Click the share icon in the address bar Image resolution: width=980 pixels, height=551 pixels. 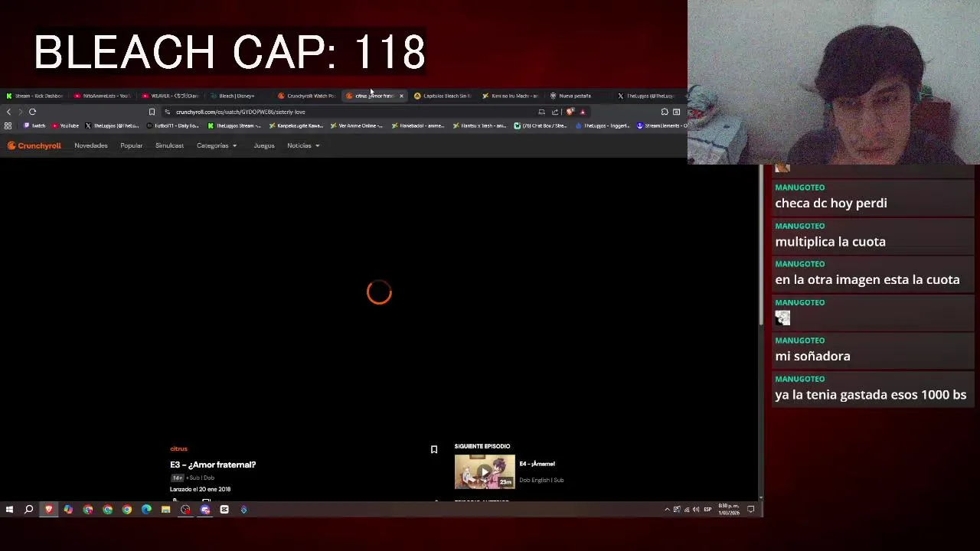point(555,112)
